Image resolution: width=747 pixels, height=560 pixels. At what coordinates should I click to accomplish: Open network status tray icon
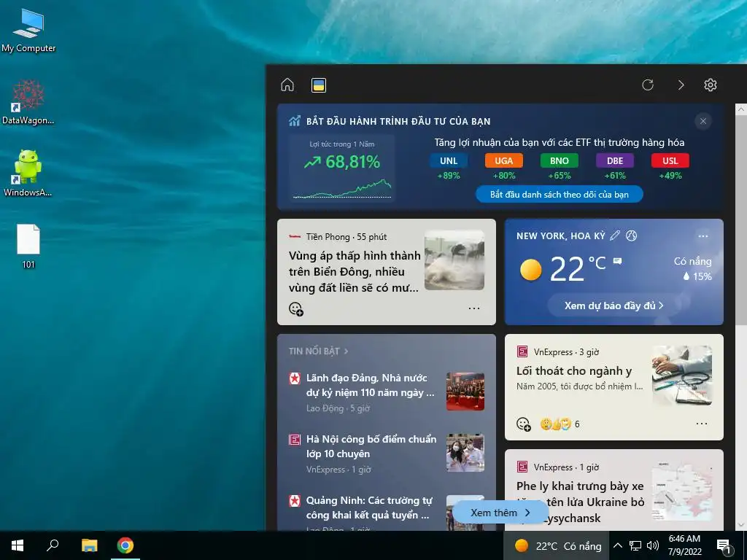pyautogui.click(x=635, y=545)
